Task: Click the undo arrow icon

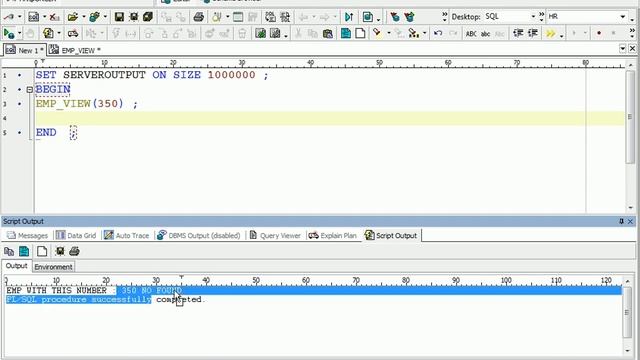Action: (438, 33)
